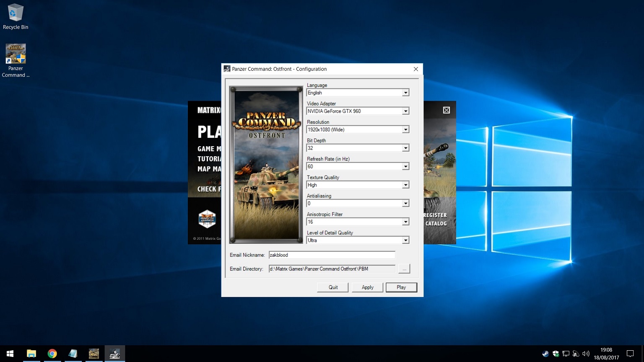Close the launcher window behind the dialog
The image size is (644, 362).
[447, 110]
